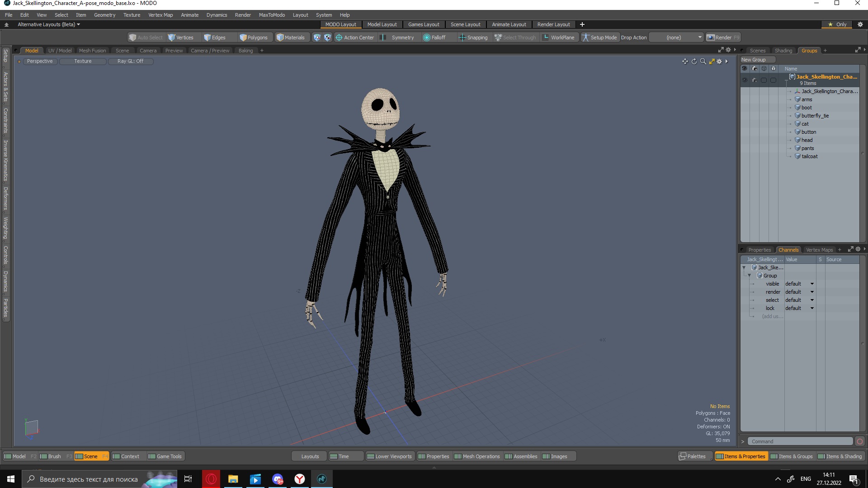The image size is (868, 488).
Task: Open the Drop Action (none) dropdown
Action: click(676, 38)
